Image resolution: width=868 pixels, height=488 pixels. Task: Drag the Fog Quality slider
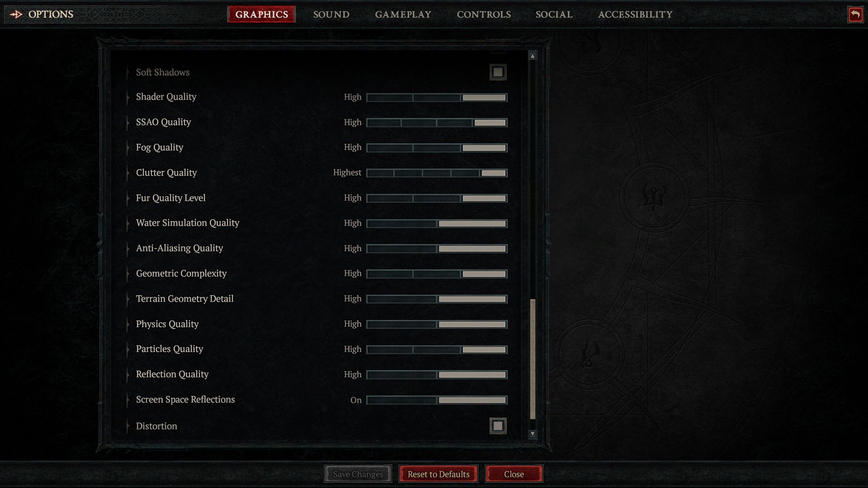(483, 147)
